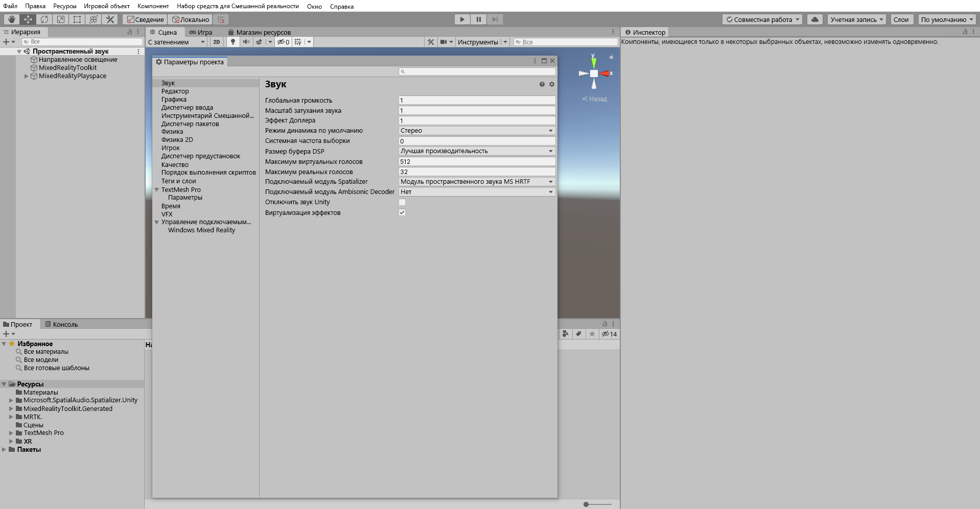Switch to the 'Магазин ресурсов' tab

260,32
